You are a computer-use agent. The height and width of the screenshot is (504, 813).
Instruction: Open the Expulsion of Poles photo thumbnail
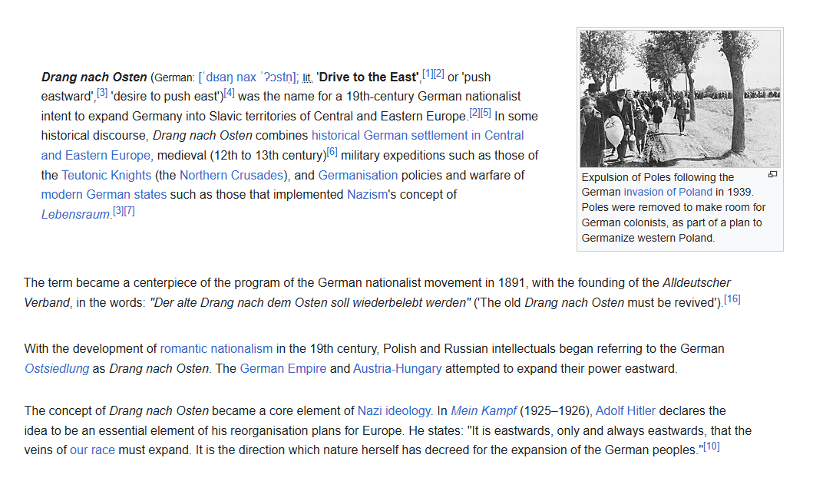[x=679, y=99]
